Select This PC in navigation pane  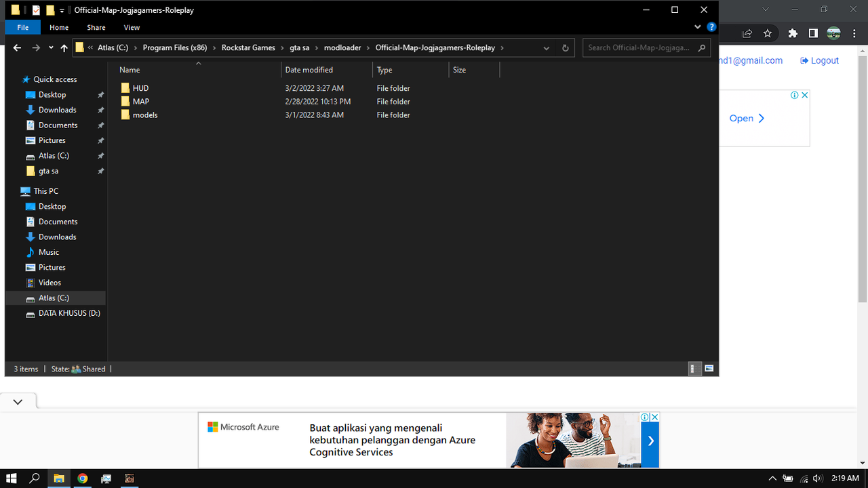click(x=45, y=191)
